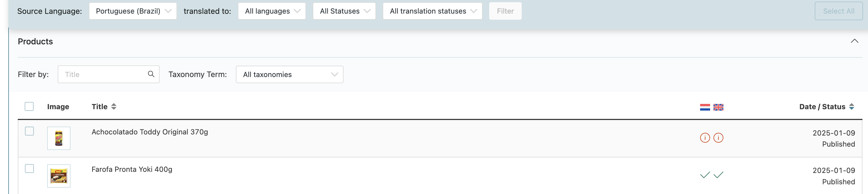Toggle the select-all products header checkbox
The height and width of the screenshot is (194, 868).
pos(29,106)
